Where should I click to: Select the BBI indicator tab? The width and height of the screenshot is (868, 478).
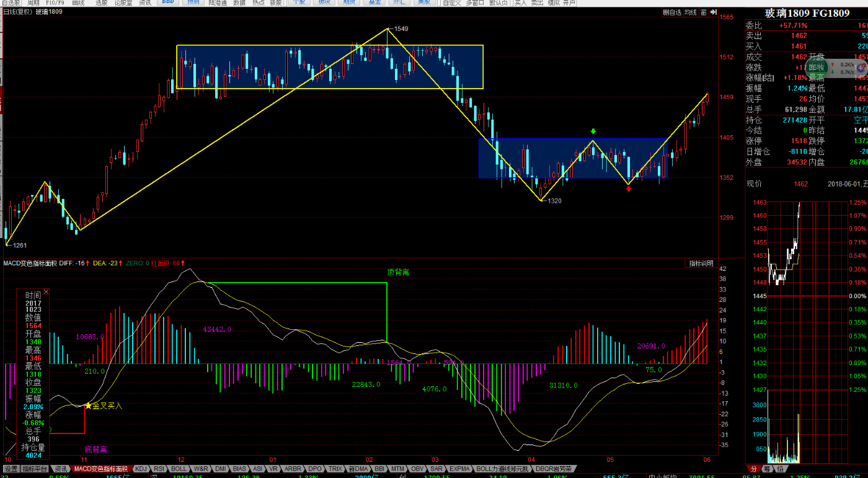379,469
